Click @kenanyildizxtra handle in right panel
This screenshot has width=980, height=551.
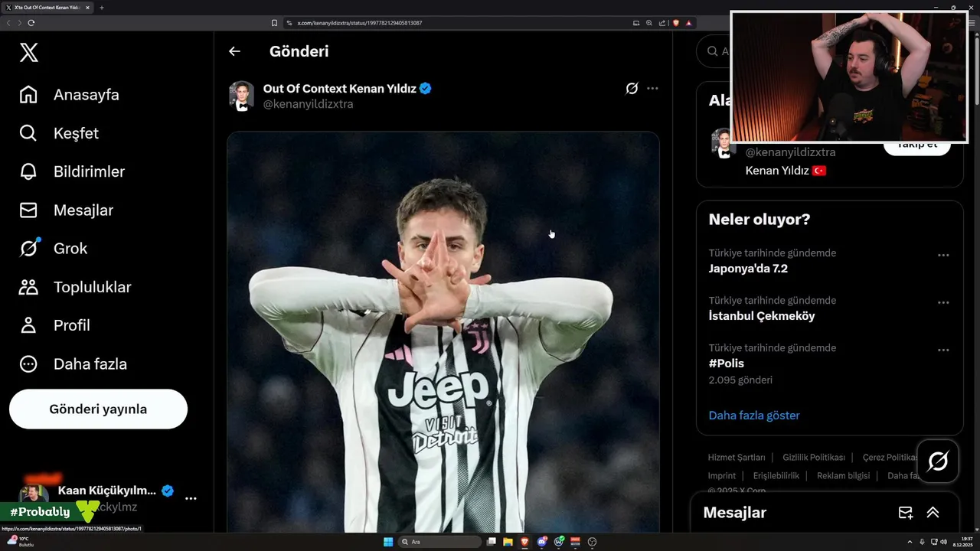point(790,152)
